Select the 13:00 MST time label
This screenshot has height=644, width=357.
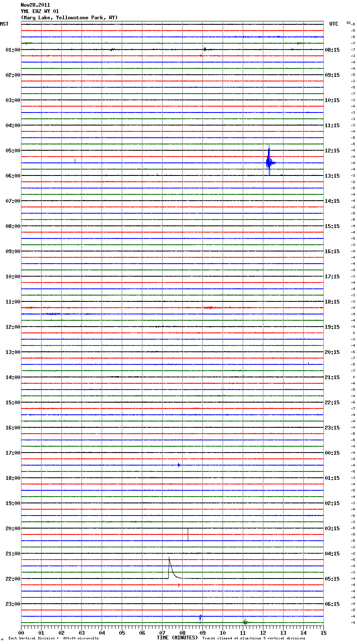point(13,352)
